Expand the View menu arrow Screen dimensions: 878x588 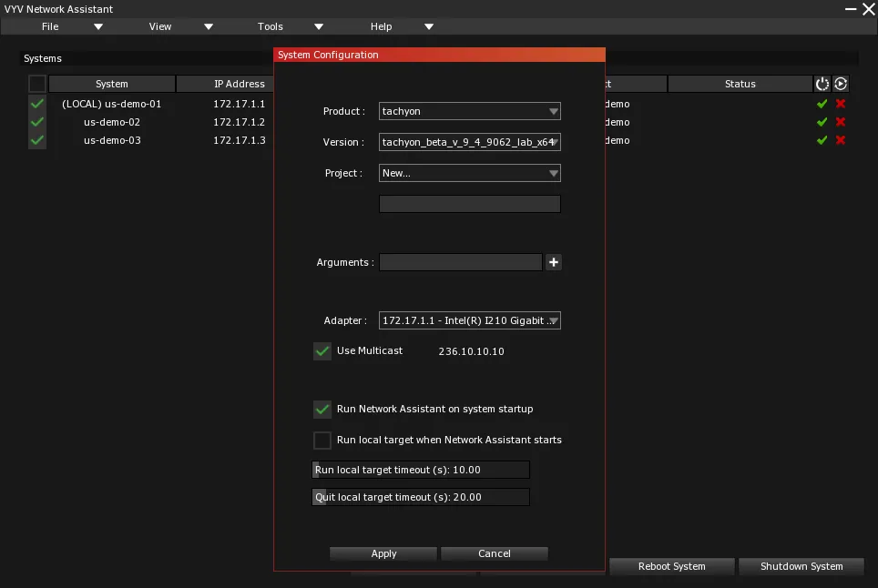tap(209, 27)
